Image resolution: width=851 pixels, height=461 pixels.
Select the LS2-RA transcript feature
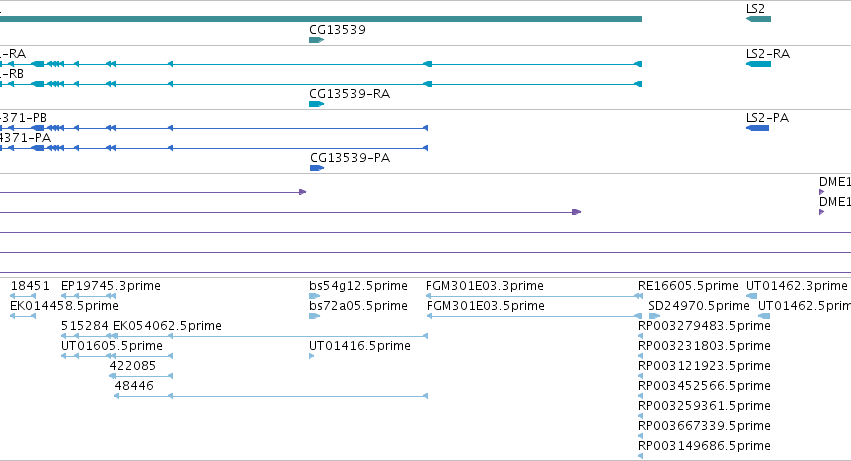coord(758,64)
